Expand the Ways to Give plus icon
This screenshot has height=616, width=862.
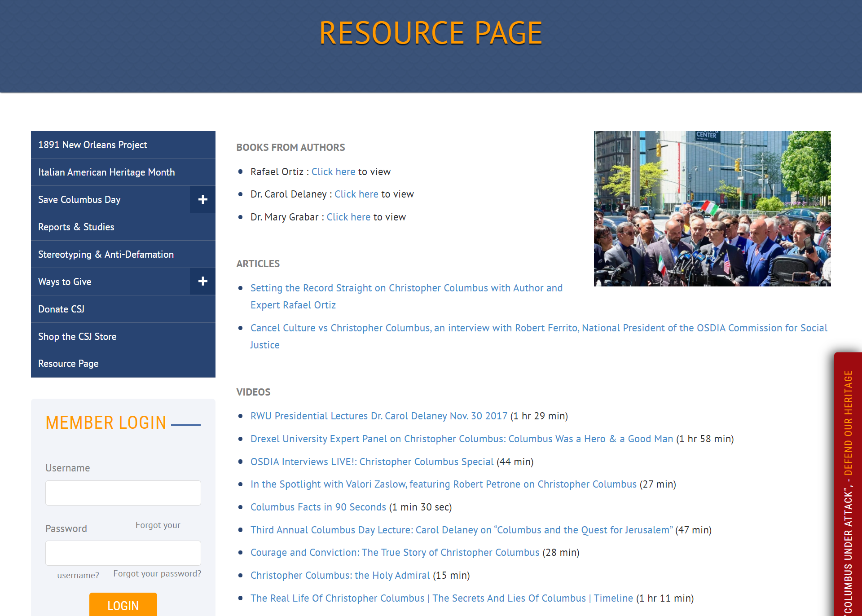(x=202, y=282)
